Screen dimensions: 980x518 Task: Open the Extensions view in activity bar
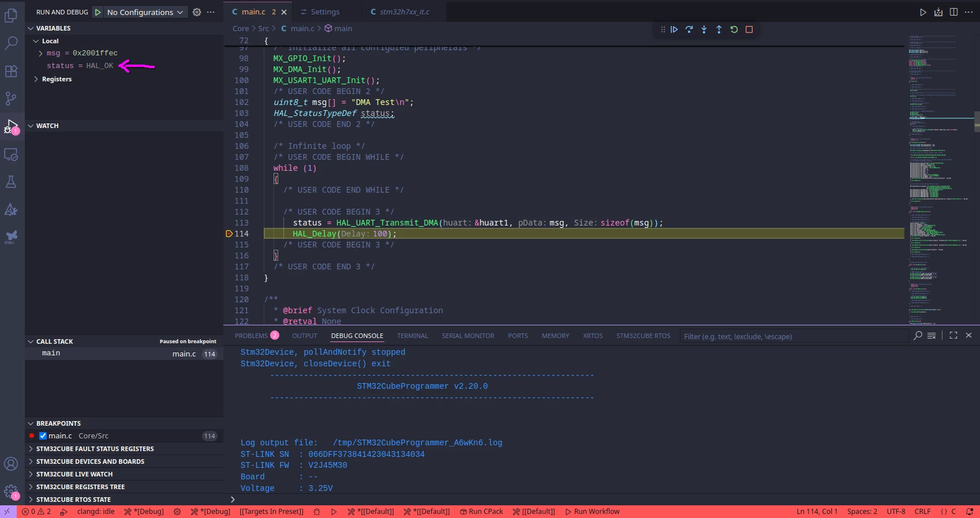click(11, 71)
